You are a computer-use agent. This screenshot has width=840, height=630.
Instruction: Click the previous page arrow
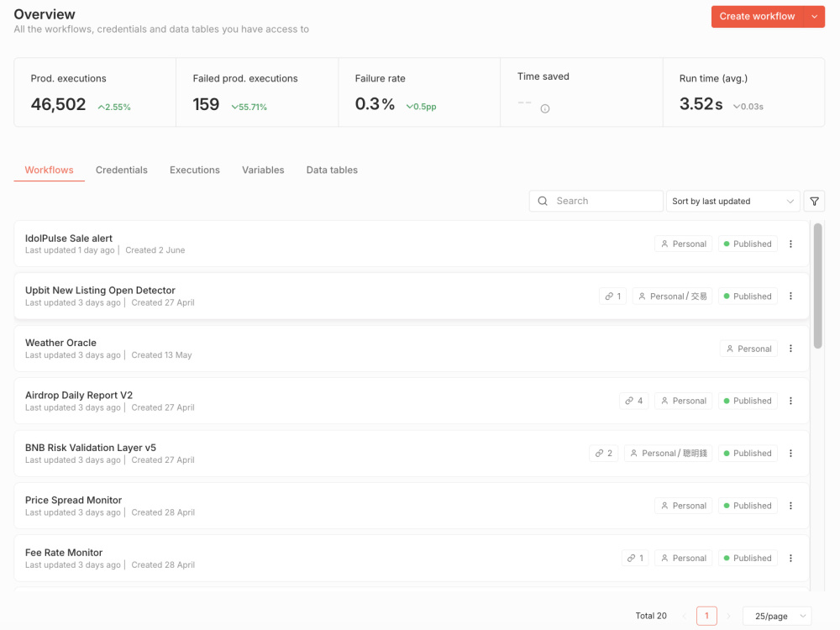tap(684, 616)
